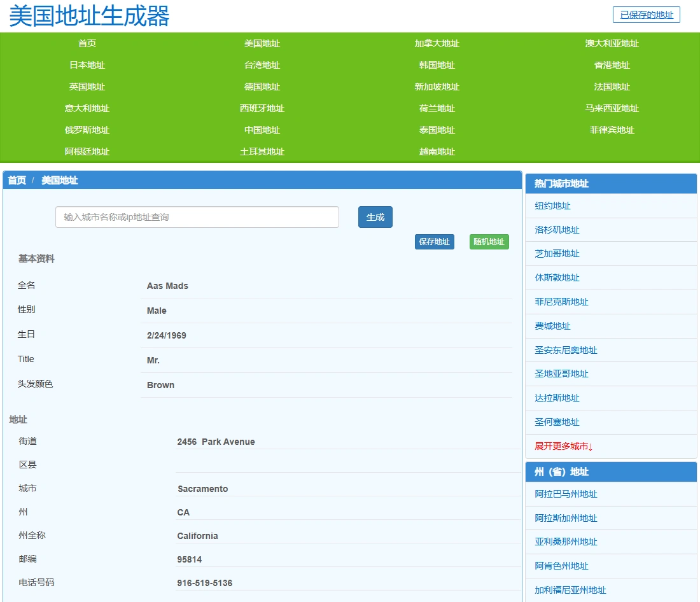Click 随机地址 for a random address
Screen dimensions: 700x602
click(489, 242)
